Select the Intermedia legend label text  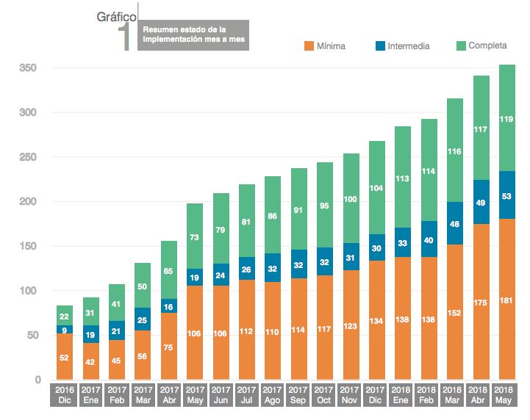[x=409, y=46]
